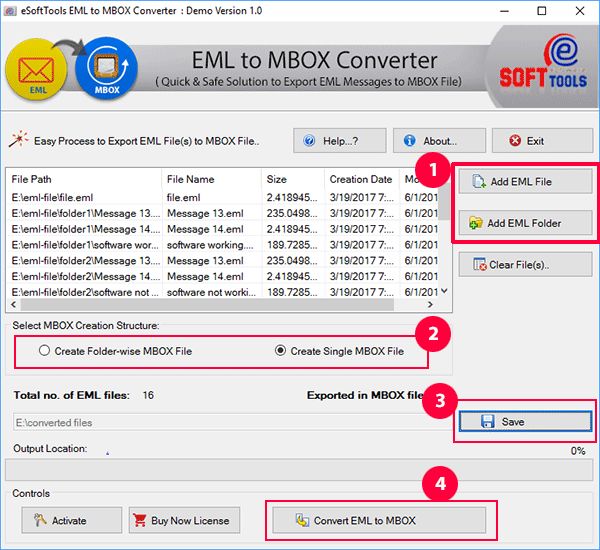Click the floppy disk Save icon
The image size is (600, 550).
pyautogui.click(x=488, y=421)
